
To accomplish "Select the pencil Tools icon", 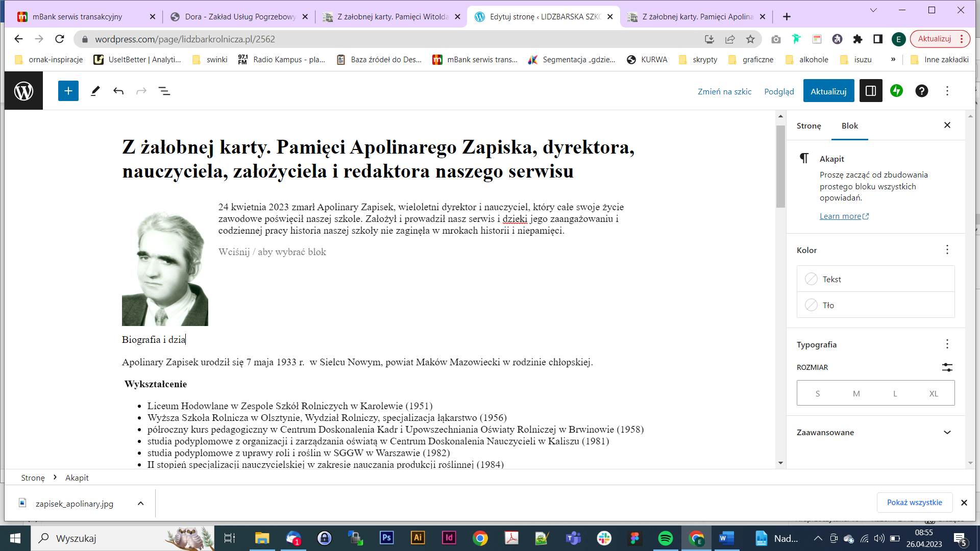I will point(95,91).
